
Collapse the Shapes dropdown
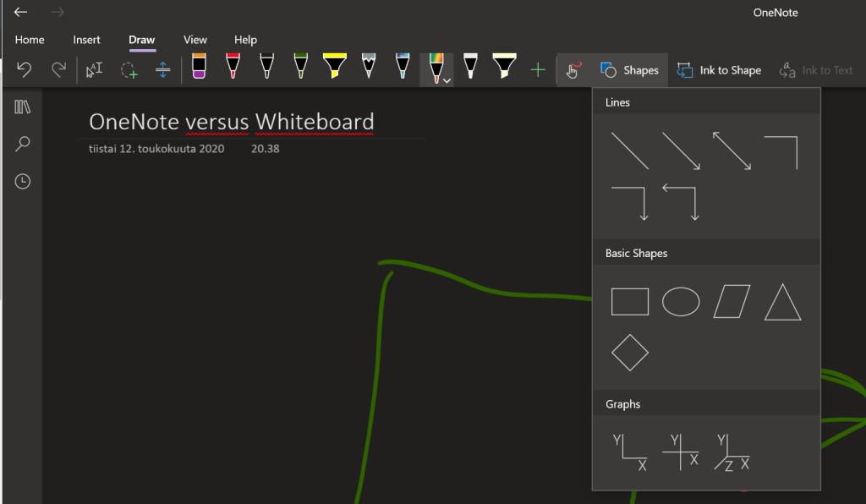pyautogui.click(x=630, y=70)
